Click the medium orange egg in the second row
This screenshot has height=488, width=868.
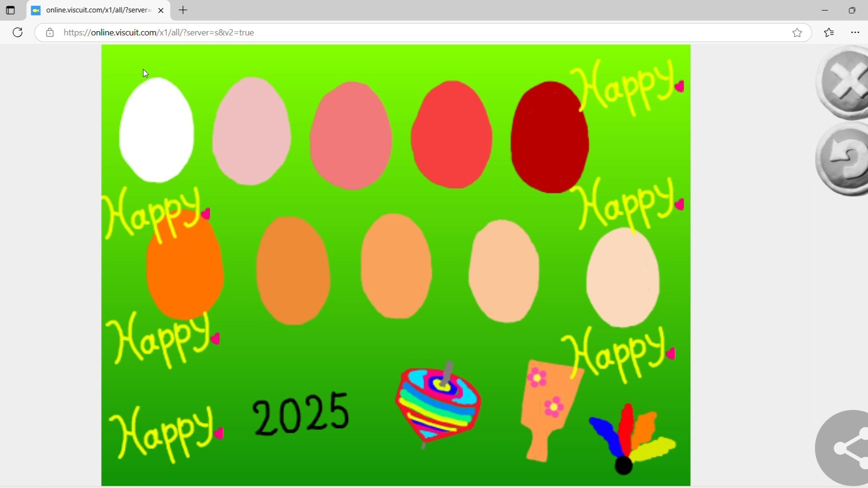(293, 271)
